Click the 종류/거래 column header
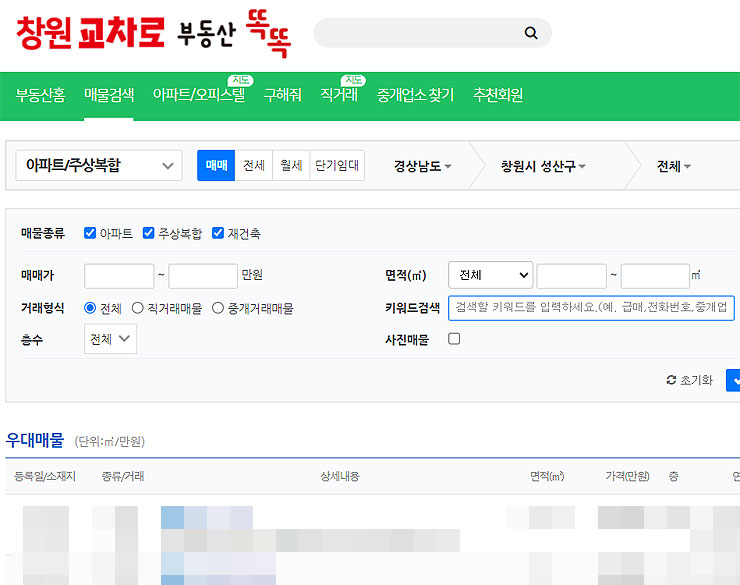The image size is (740, 585). click(x=123, y=476)
